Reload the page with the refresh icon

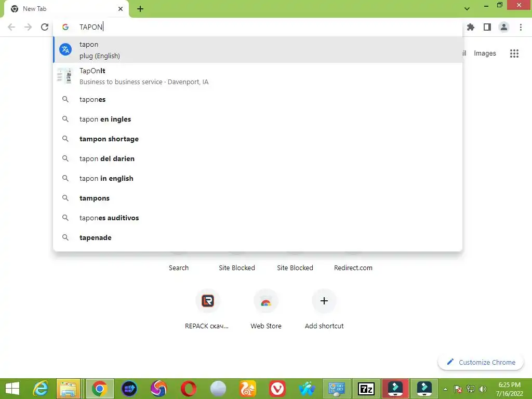[x=45, y=27]
